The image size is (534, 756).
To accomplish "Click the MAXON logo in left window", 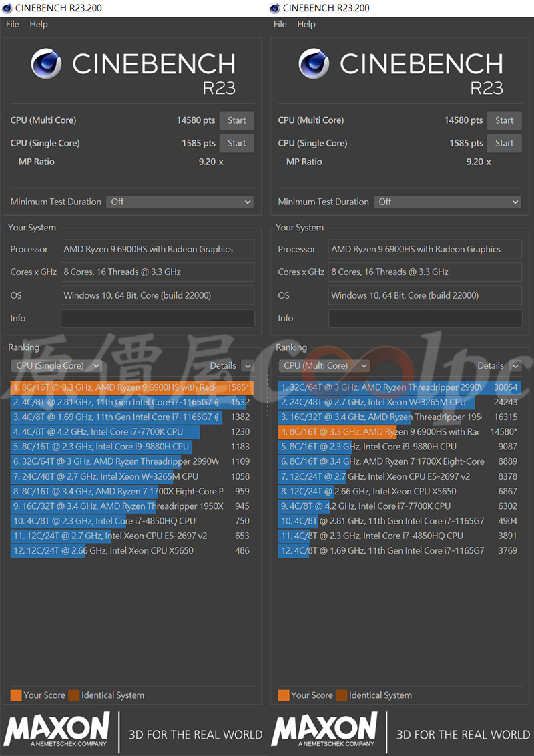I will 57,729.
